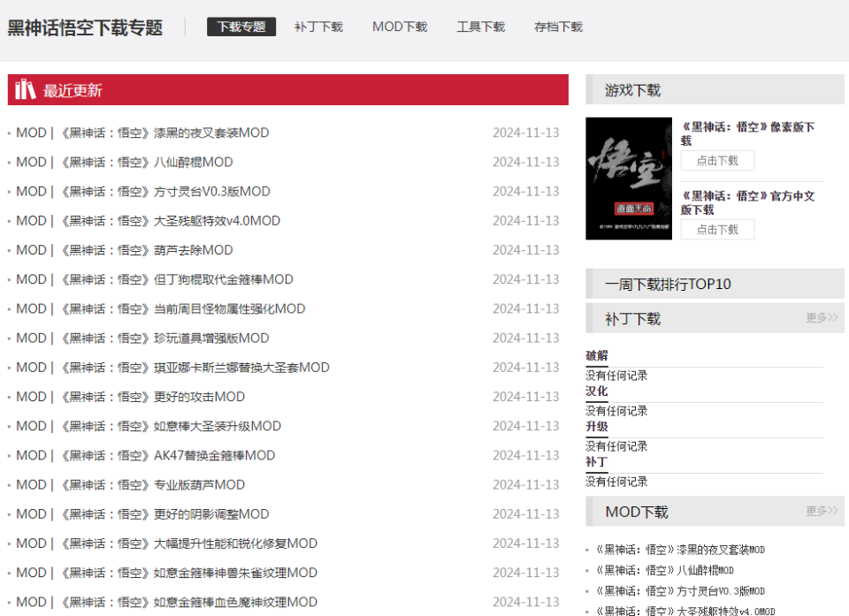This screenshot has height=616, width=849.
Task: Open the 下载专题 tab
Action: [241, 27]
